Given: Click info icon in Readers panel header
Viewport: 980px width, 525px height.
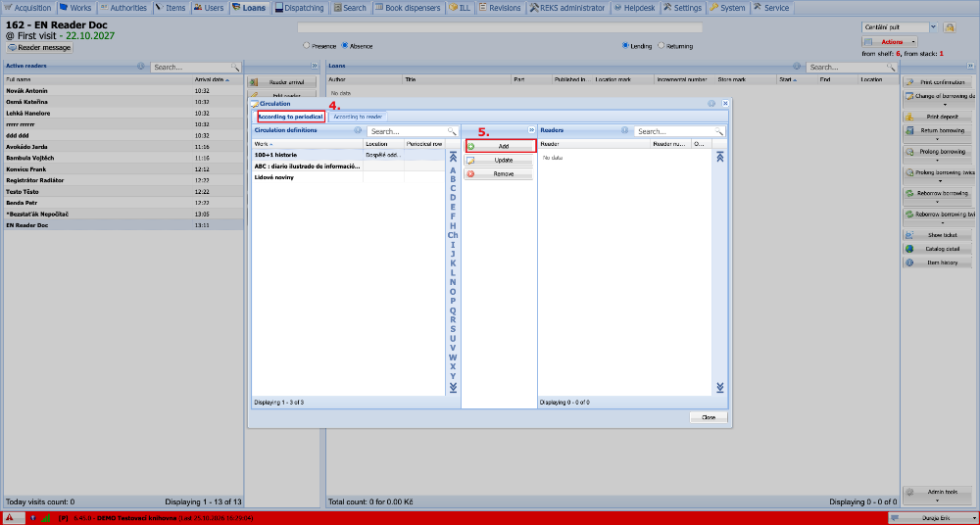Looking at the screenshot, I should click(x=625, y=130).
